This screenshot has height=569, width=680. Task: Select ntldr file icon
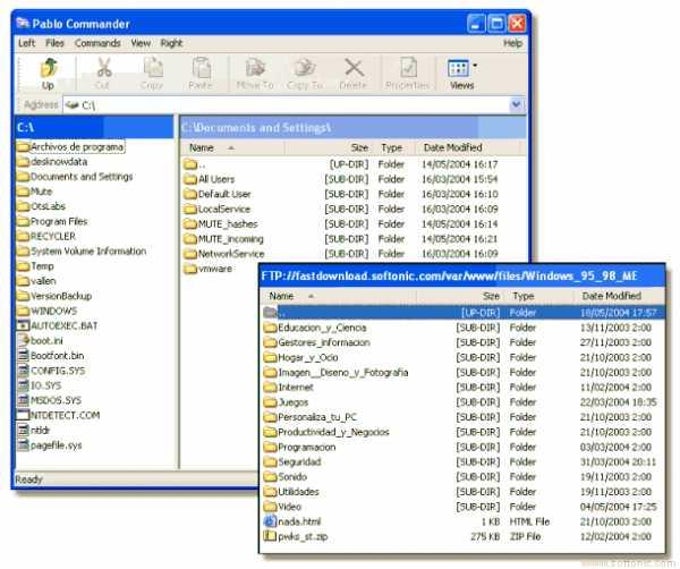pyautogui.click(x=23, y=430)
